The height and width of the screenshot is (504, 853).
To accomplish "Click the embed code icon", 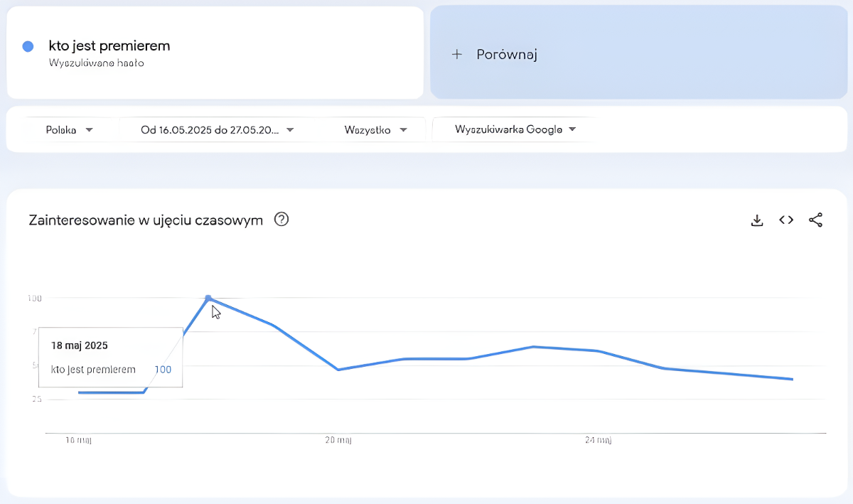I will (x=786, y=220).
